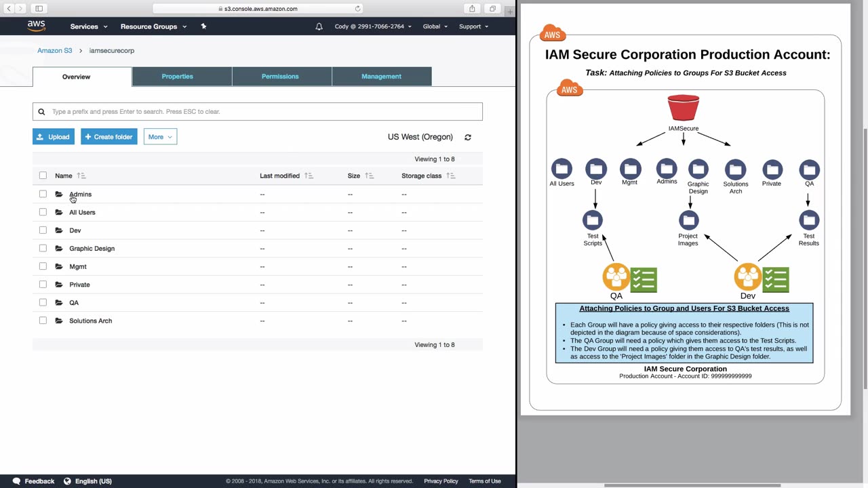Change the English (US) language selector

[87, 481]
